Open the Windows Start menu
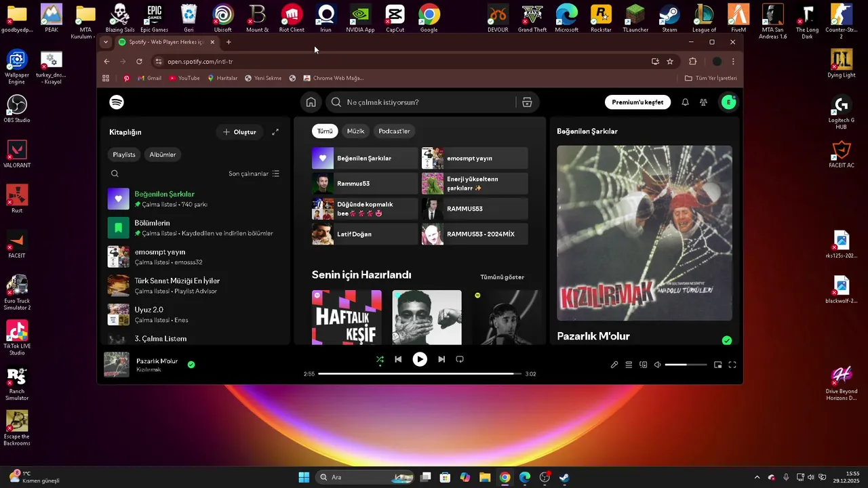Viewport: 868px width, 488px height. pos(304,477)
